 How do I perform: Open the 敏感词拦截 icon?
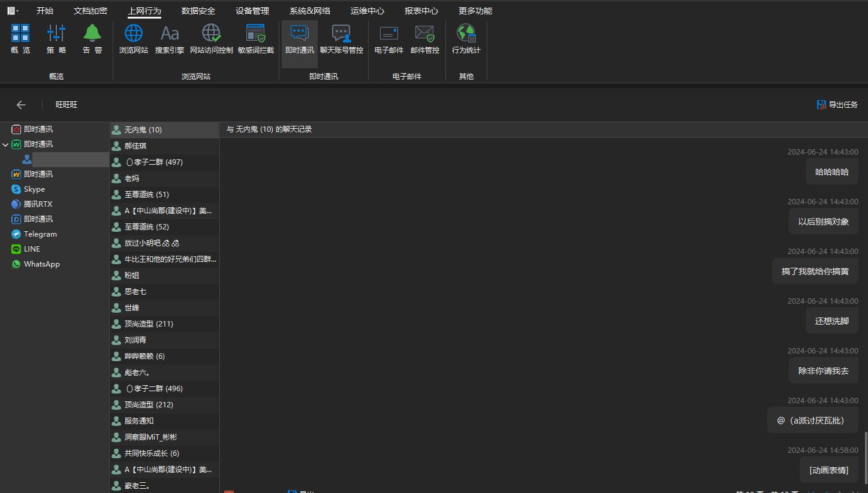256,39
